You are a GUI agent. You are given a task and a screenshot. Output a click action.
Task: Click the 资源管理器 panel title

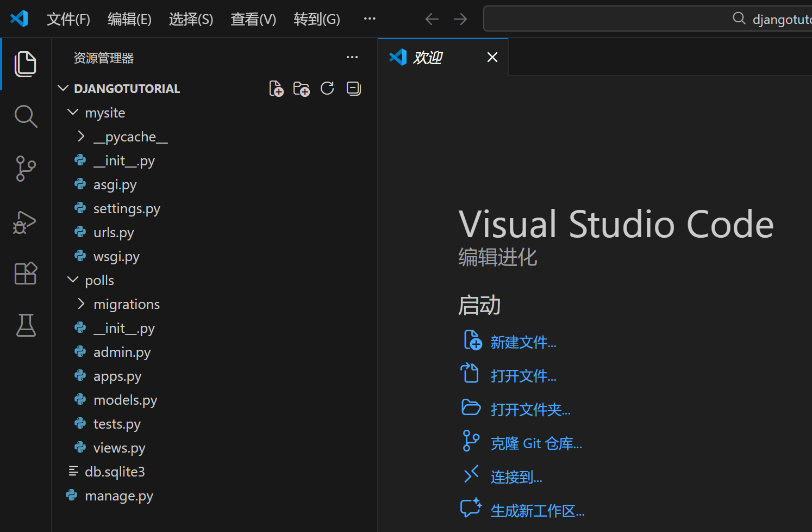[x=104, y=58]
